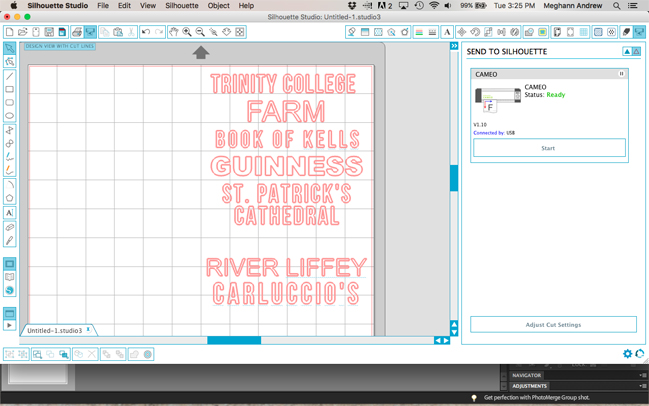
Task: Switch to the Design page view button
Action: (x=10, y=264)
